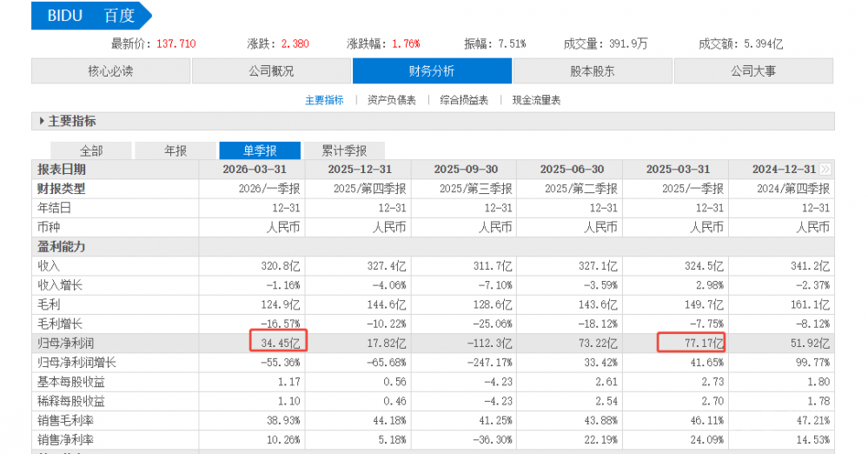Screen dimensions: 868x454
Task: Click the double-arrow next columns icon
Action: 825,169
